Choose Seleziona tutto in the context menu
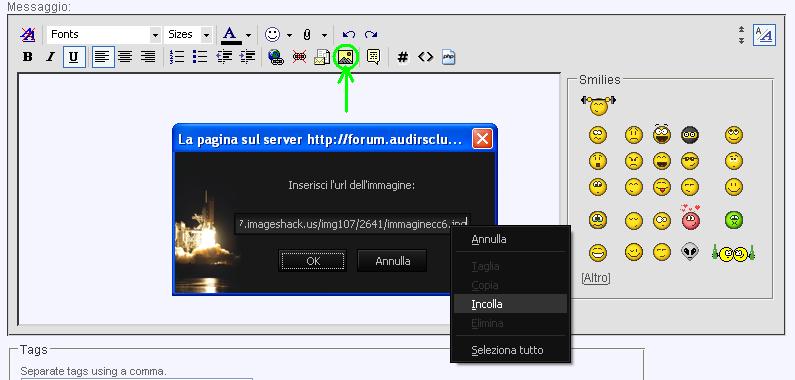The width and height of the screenshot is (795, 380). [510, 350]
